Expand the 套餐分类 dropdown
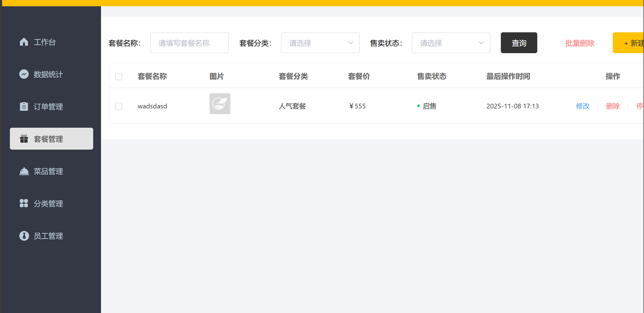644x313 pixels. (x=320, y=43)
